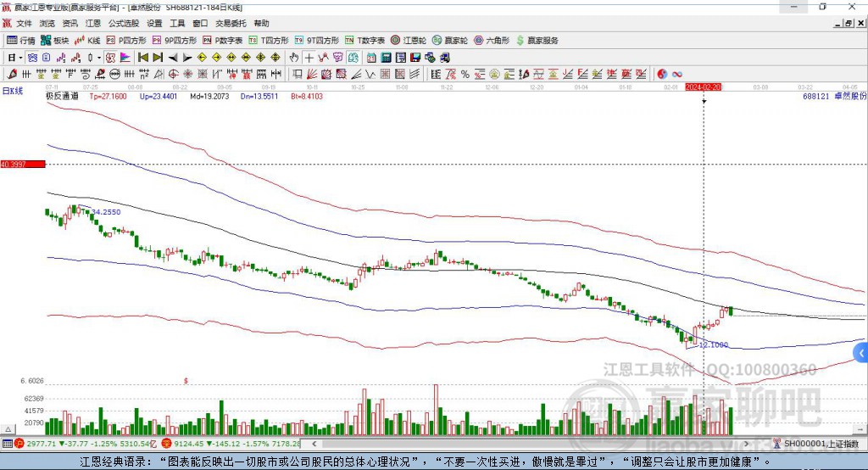
Task: Click the 沪 Shanghai index badge
Action: point(19,444)
